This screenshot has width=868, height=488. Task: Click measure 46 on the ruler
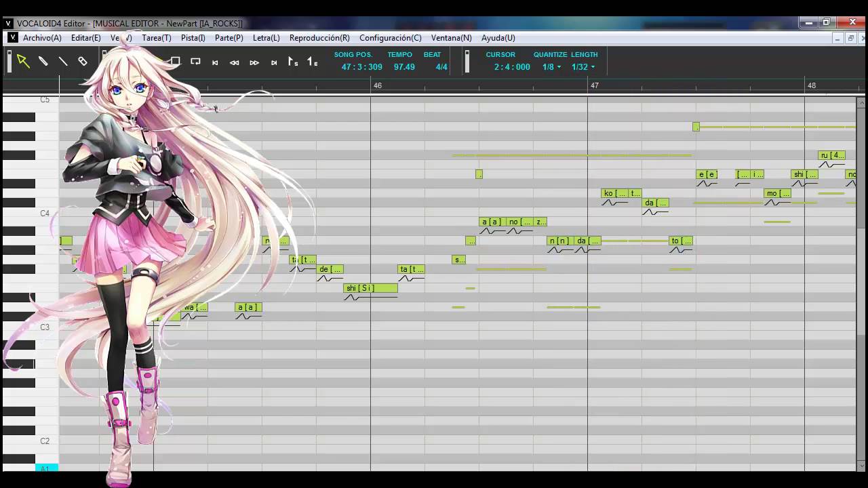coord(378,85)
